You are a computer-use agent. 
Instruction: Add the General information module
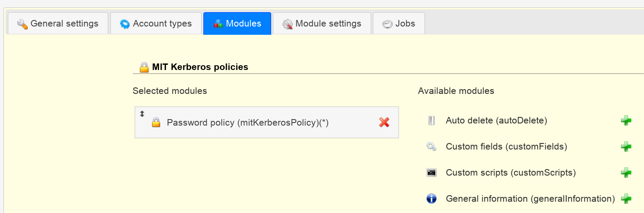click(626, 199)
